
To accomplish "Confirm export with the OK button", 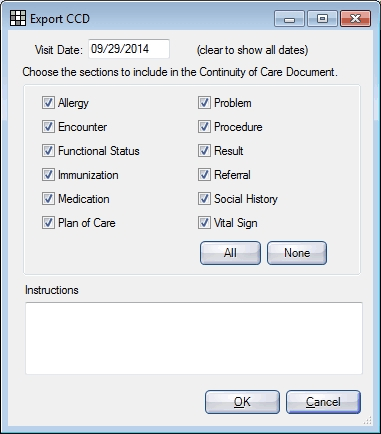I will click(242, 402).
